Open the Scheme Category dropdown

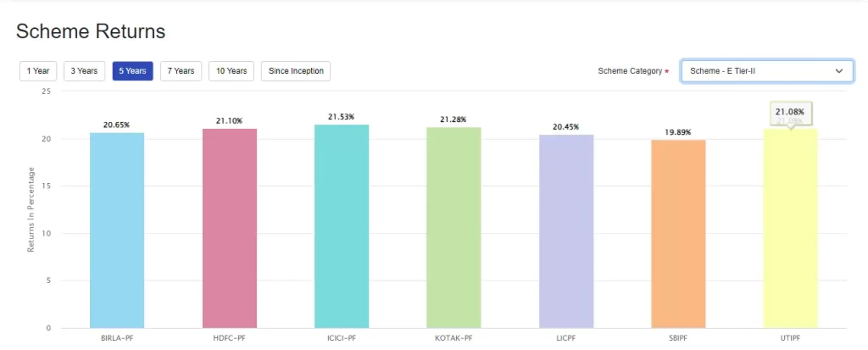(755, 71)
